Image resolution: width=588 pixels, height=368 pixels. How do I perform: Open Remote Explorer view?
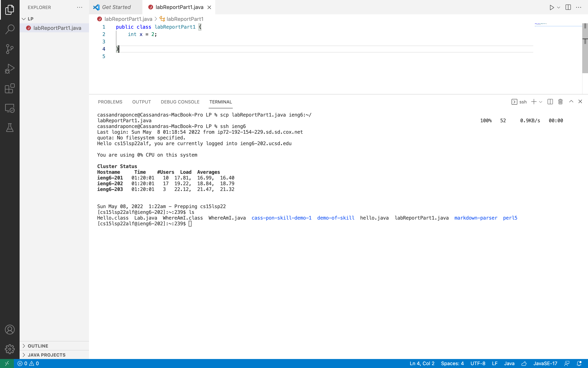click(x=10, y=108)
